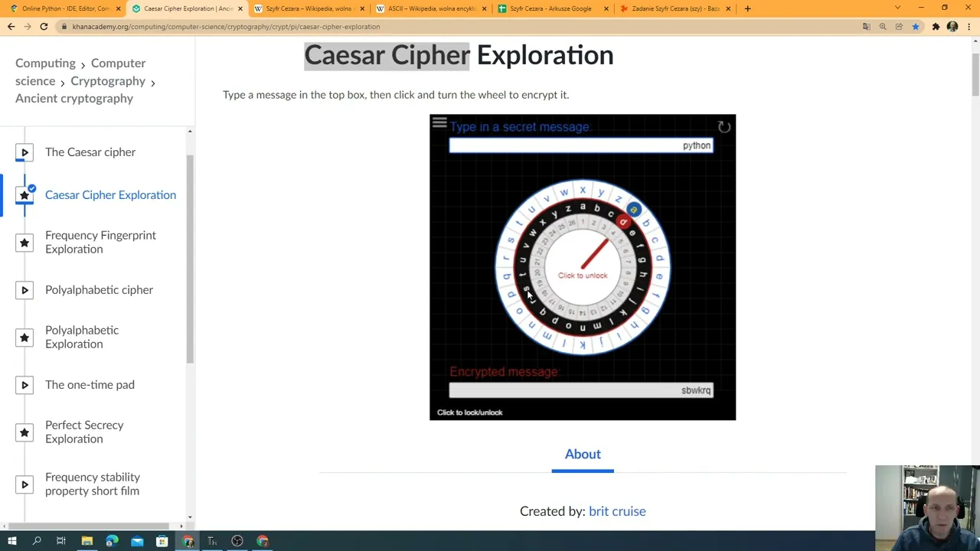Bookmark page with the star icon

915,27
